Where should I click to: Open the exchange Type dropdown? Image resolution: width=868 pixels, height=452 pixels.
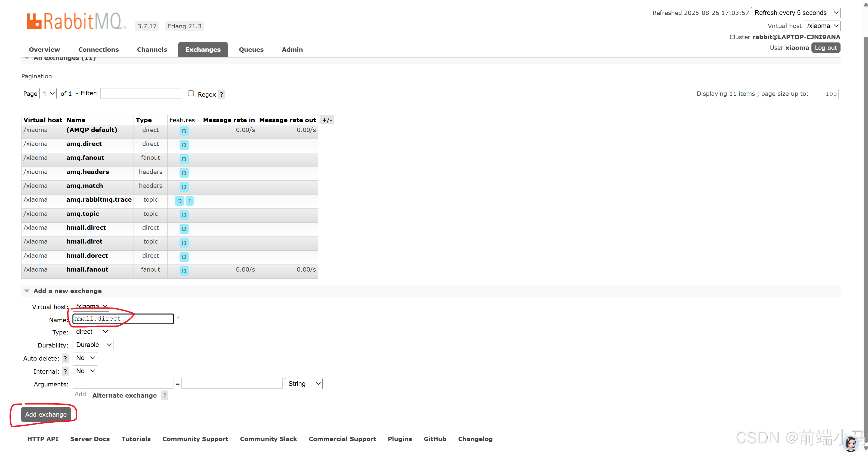point(91,332)
